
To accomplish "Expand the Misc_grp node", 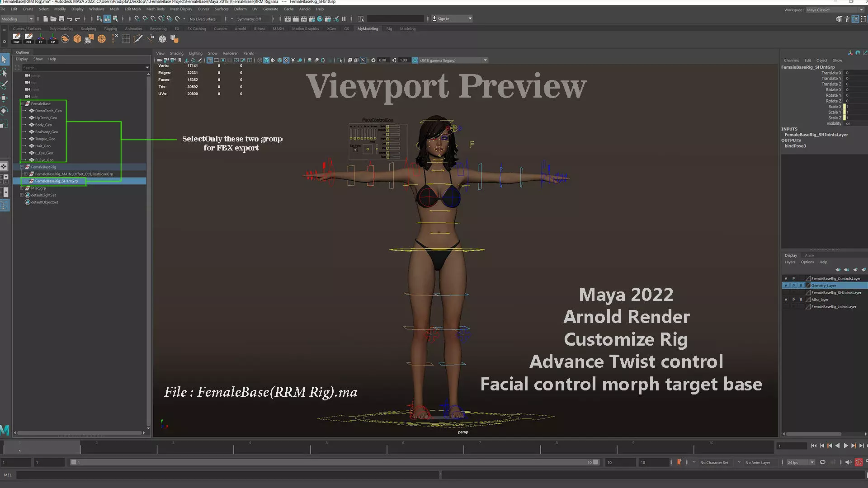I will click(x=22, y=188).
